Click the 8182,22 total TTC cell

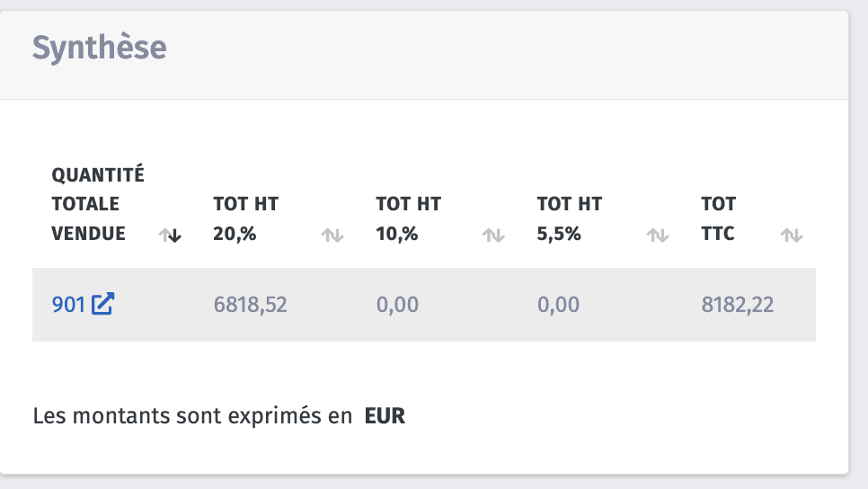(x=737, y=305)
